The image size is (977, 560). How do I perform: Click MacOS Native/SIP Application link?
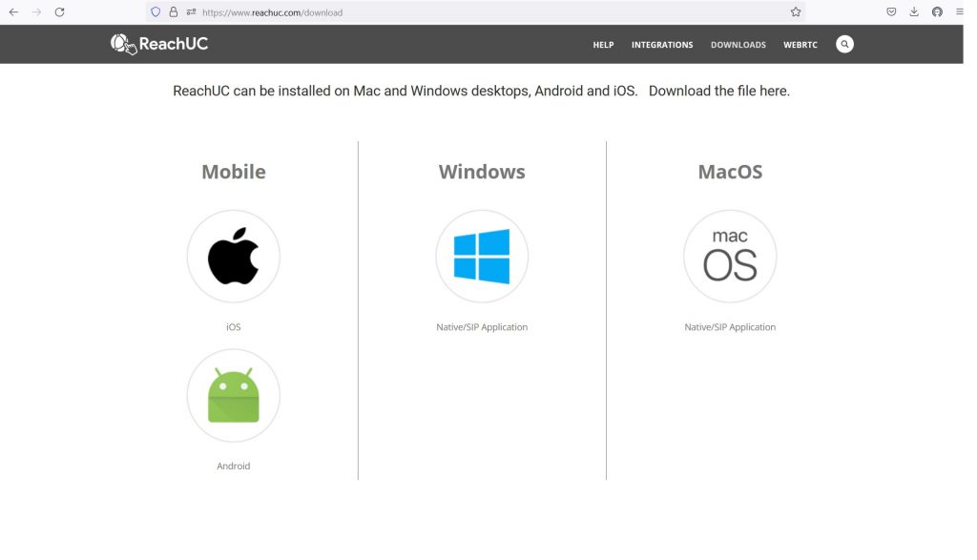(x=730, y=327)
